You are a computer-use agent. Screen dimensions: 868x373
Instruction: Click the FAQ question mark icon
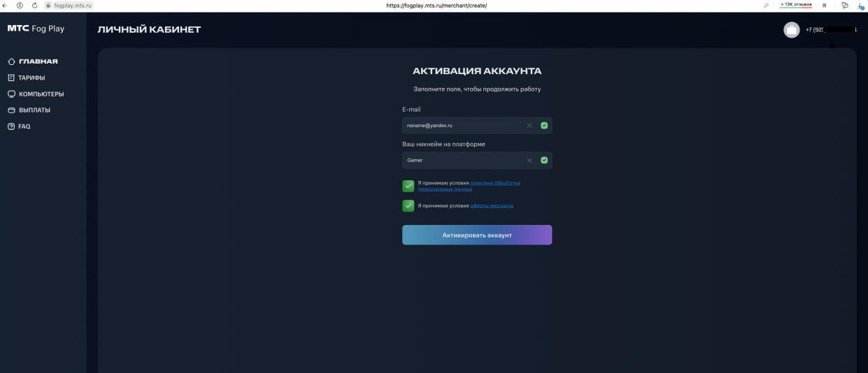tap(11, 126)
